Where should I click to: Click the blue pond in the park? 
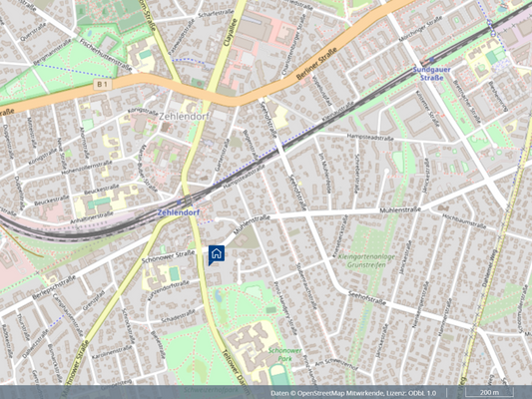(x=219, y=296)
